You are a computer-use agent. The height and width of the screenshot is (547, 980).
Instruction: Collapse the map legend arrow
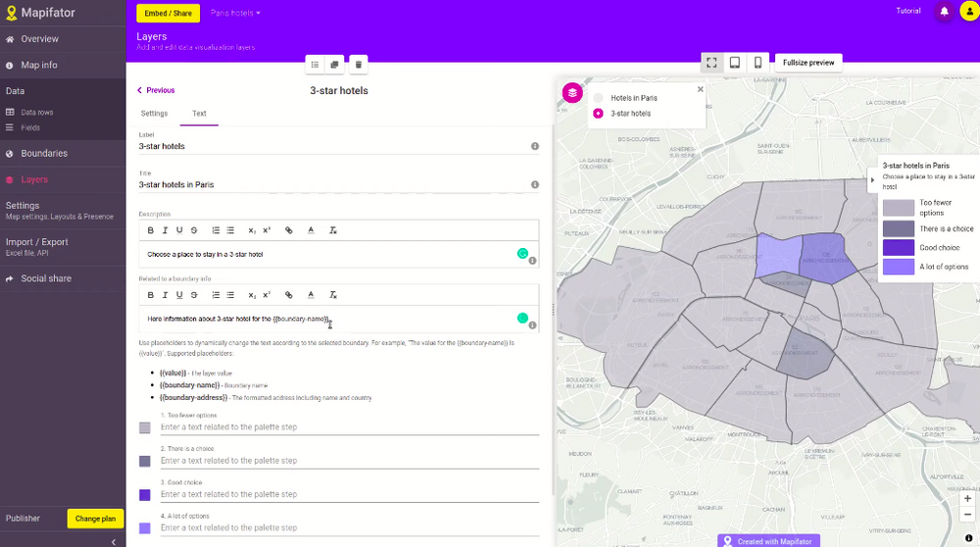(x=872, y=180)
